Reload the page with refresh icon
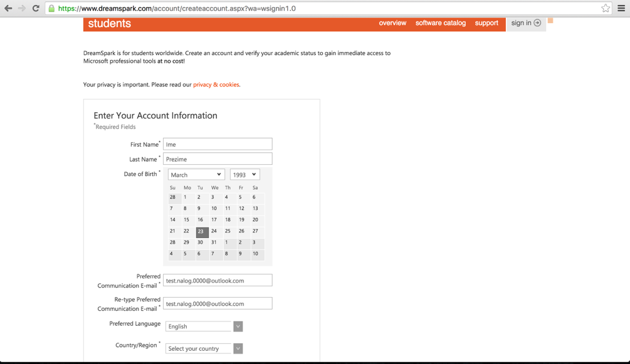The image size is (630, 364). click(x=36, y=8)
